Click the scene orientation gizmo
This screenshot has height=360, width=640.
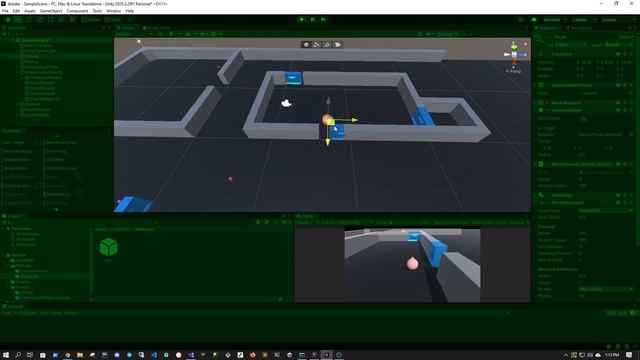point(514,54)
